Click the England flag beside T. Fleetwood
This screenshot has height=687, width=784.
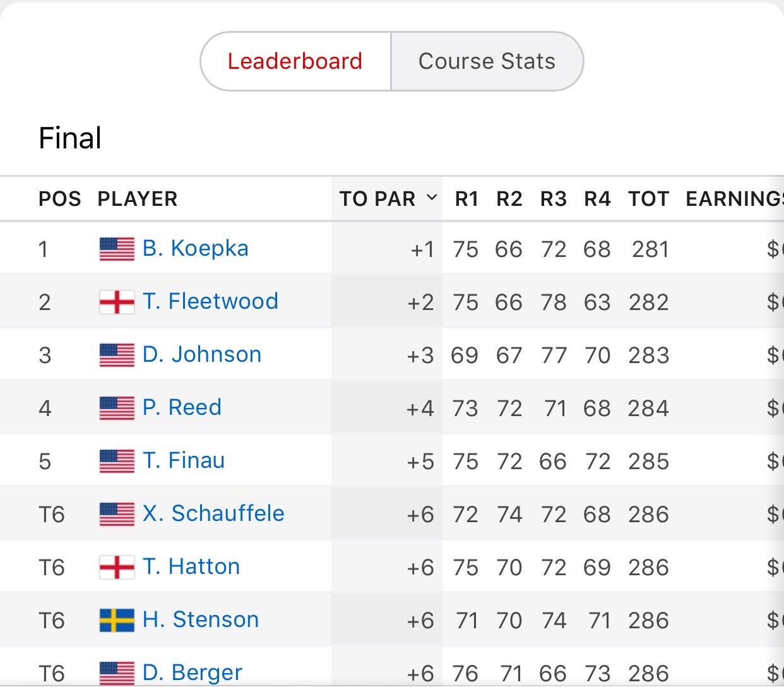point(116,301)
